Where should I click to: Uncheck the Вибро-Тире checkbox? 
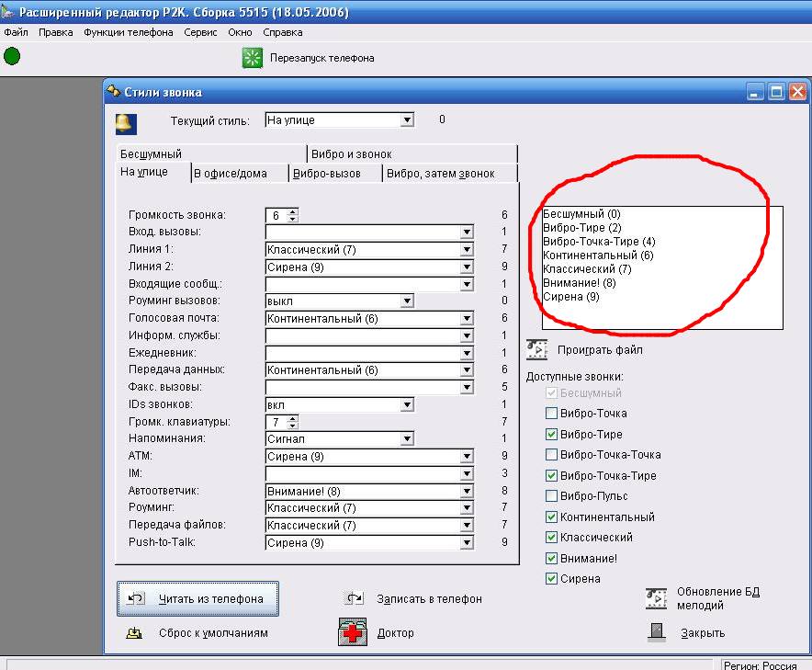(551, 434)
